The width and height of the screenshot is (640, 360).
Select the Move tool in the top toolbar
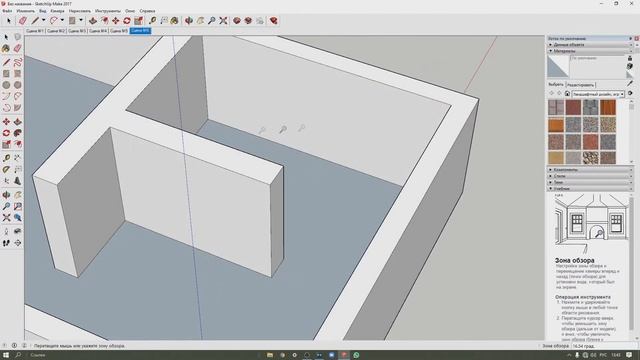point(116,20)
